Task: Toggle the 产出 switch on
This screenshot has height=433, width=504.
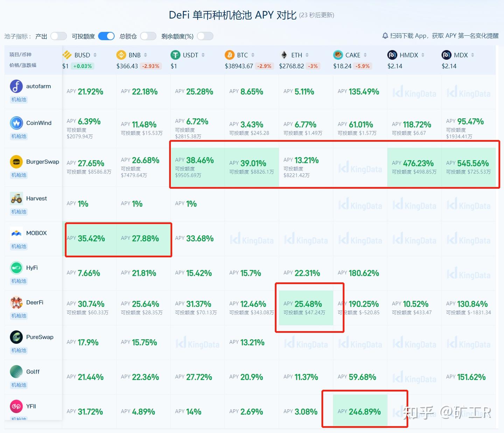Action: (58, 36)
